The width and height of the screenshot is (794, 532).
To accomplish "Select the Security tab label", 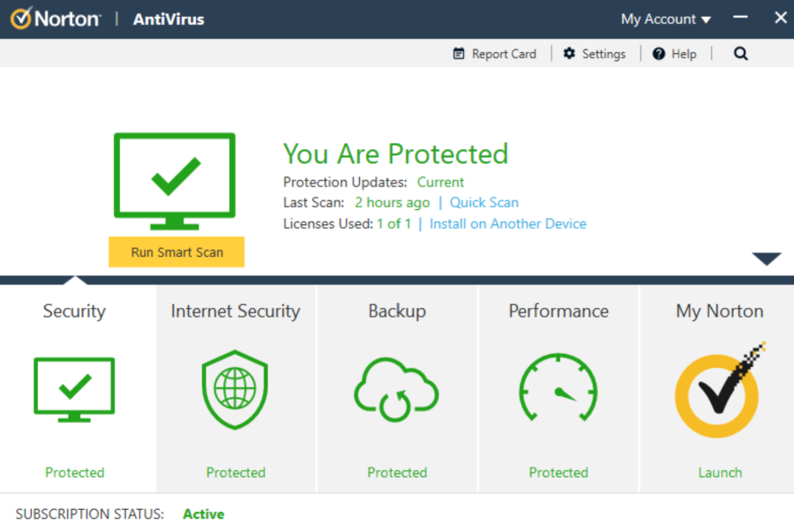I will coord(74,311).
